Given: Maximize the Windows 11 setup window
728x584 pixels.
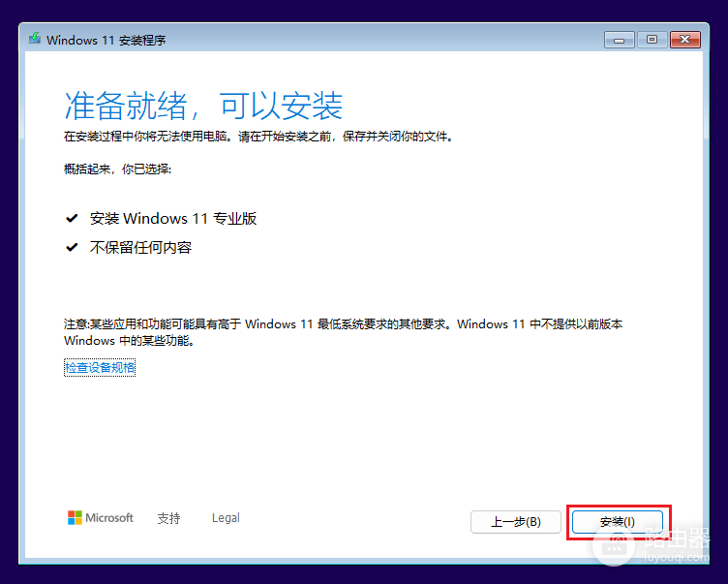Looking at the screenshot, I should tap(652, 40).
